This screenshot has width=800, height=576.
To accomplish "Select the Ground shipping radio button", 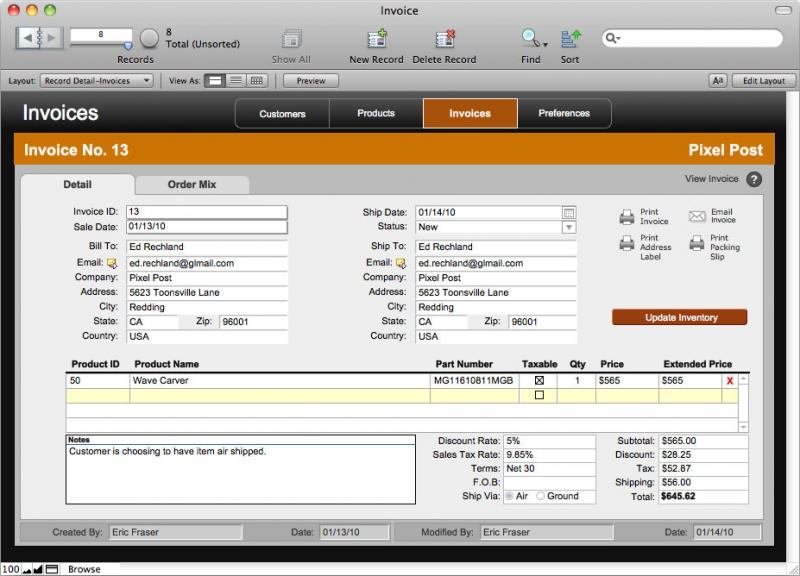I will pos(541,496).
